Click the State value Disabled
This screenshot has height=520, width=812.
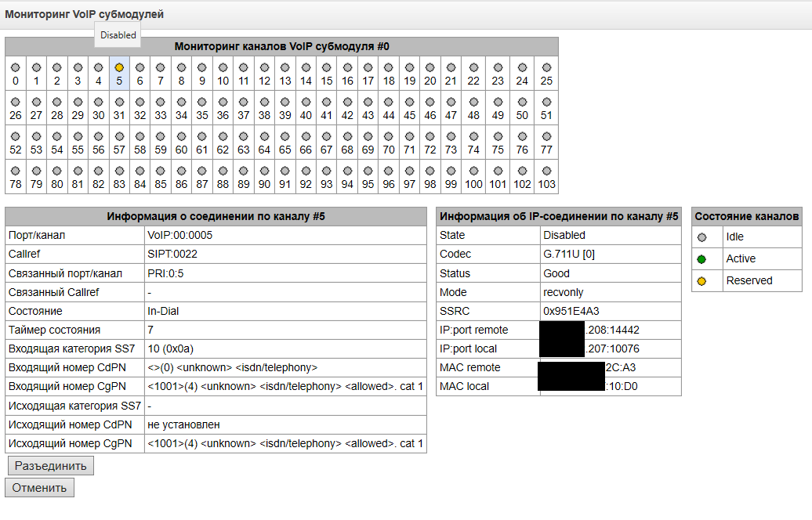click(x=564, y=235)
